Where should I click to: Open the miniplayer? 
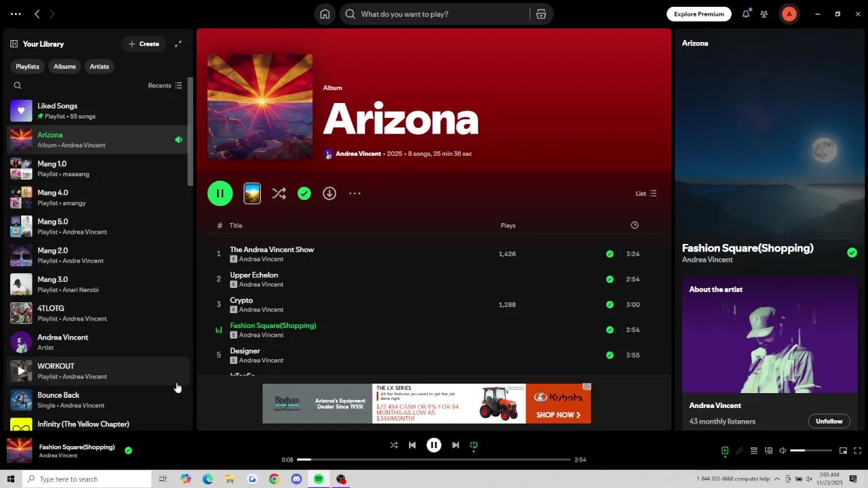(843, 451)
